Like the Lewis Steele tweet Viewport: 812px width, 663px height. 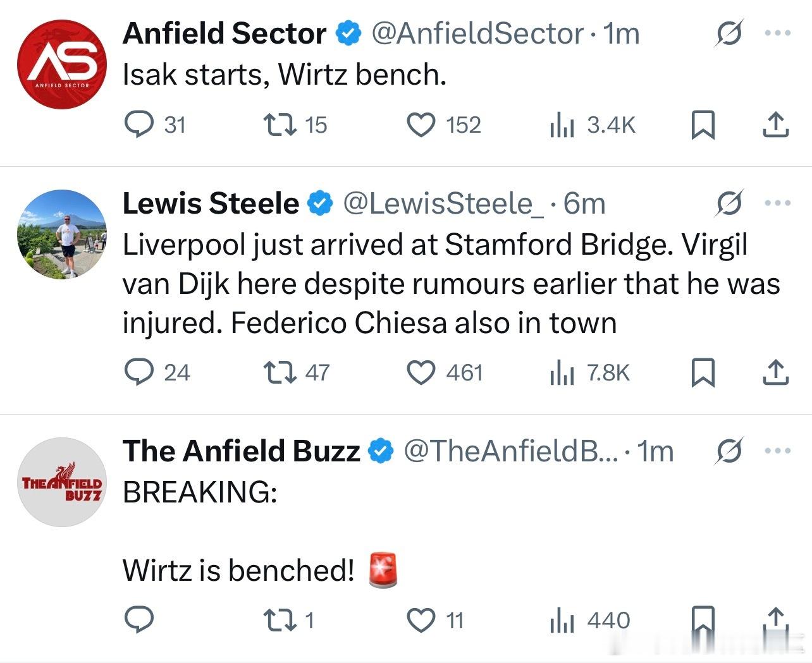point(421,372)
